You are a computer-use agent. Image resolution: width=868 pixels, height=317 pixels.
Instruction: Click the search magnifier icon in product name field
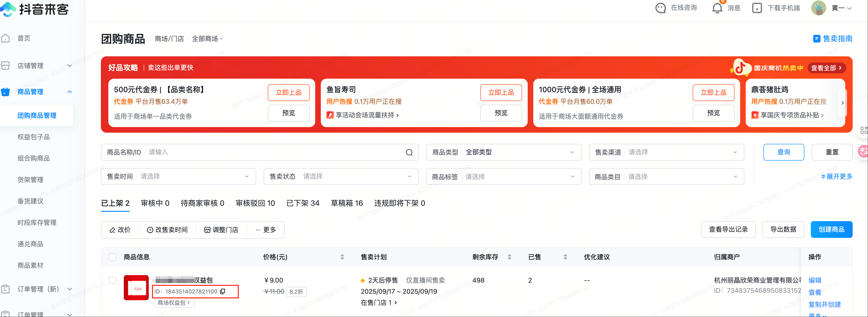(409, 152)
